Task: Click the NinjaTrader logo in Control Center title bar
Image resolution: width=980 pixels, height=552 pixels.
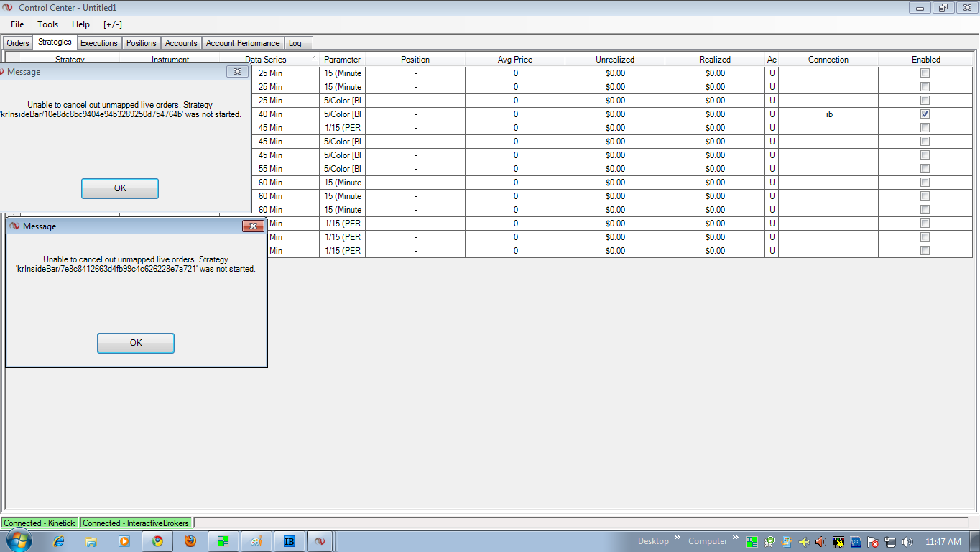Action: pyautogui.click(x=8, y=8)
